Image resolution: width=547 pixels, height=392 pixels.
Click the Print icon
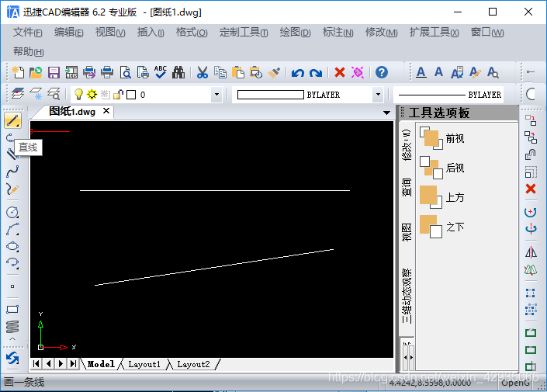[107, 72]
